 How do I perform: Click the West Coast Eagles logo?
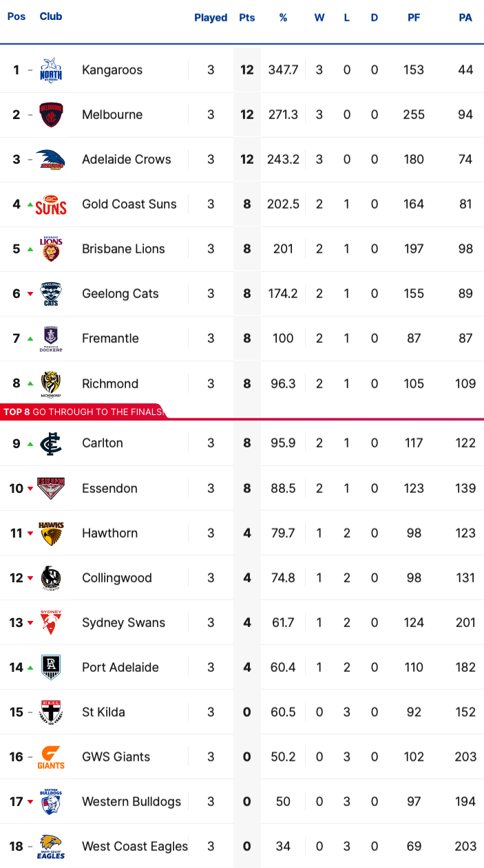51,847
